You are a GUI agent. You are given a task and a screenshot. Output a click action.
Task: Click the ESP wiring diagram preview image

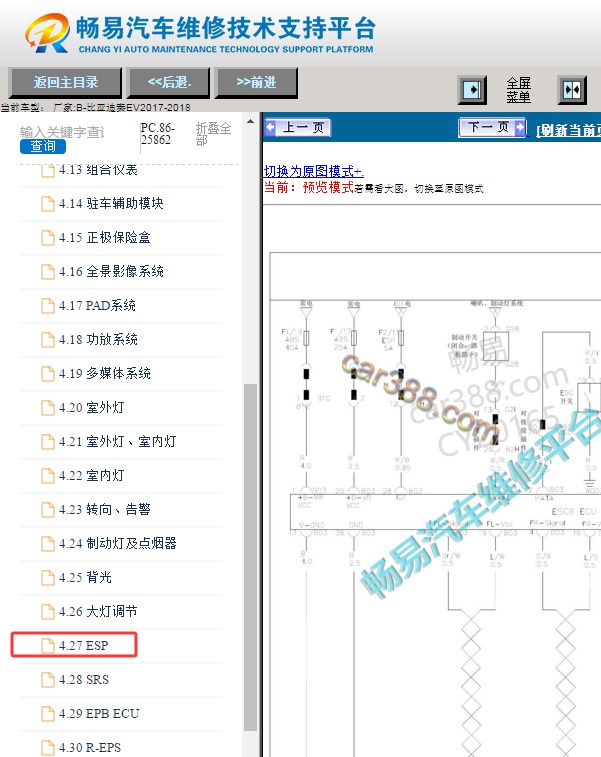pos(435,505)
